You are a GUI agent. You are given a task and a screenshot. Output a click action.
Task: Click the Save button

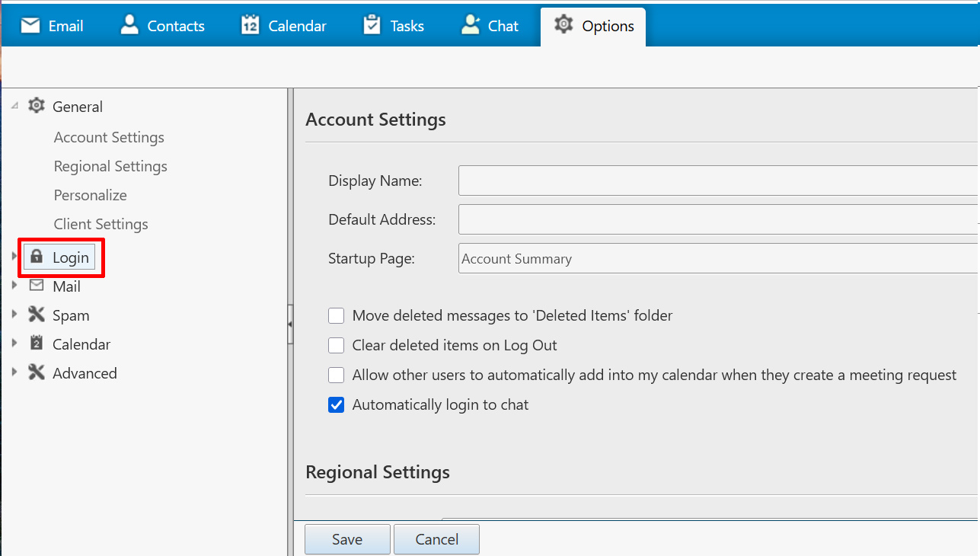[347, 539]
